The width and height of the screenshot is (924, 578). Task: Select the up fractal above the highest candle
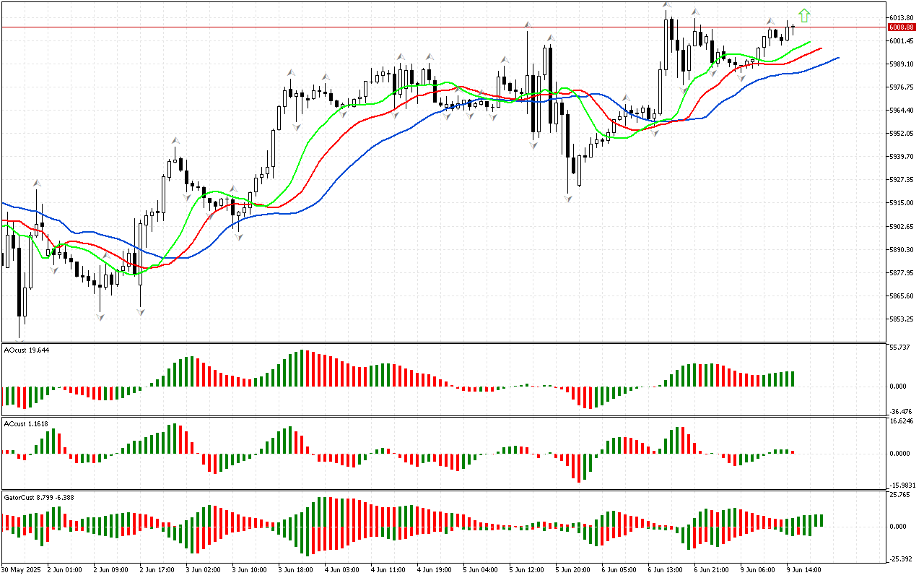coord(666,6)
